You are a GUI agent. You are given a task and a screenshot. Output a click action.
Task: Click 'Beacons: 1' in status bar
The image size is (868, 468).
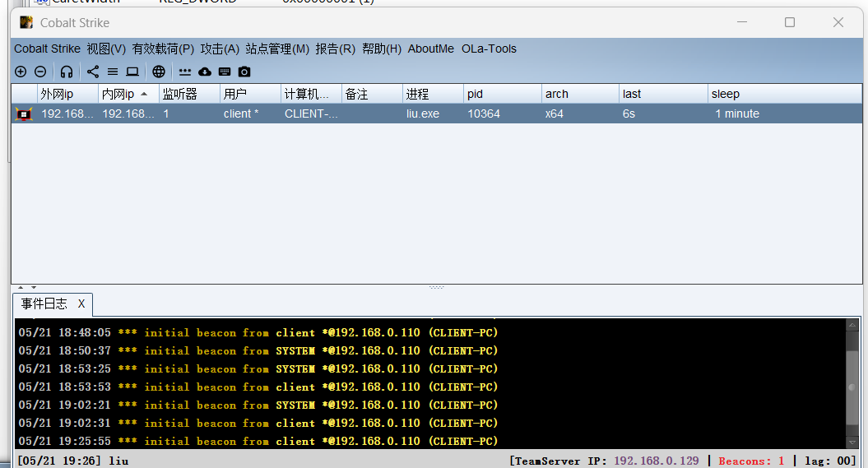tap(751, 461)
